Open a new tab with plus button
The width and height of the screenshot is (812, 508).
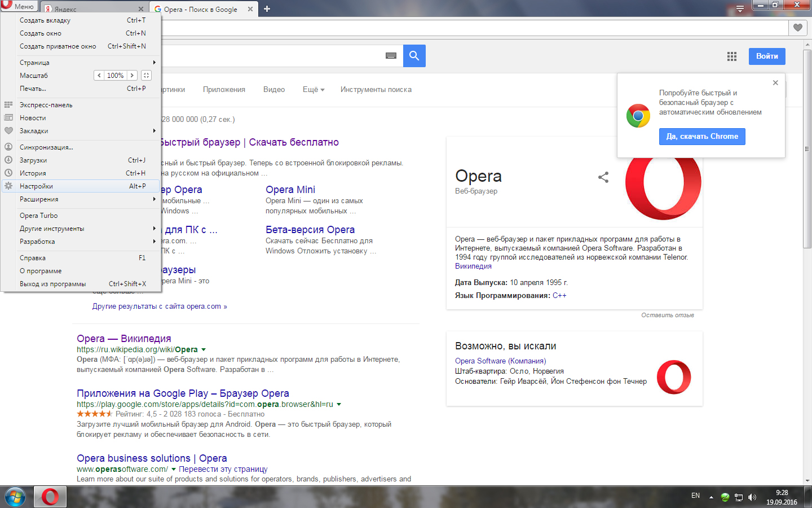267,8
